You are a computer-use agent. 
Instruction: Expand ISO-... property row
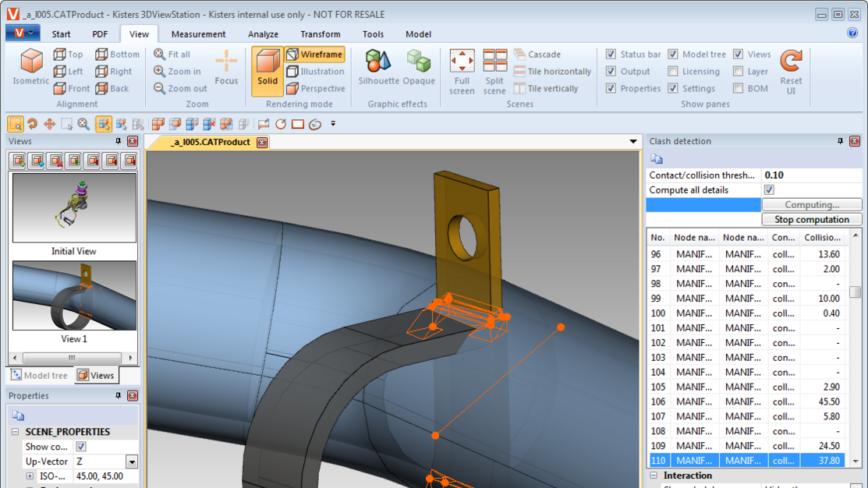pos(30,476)
